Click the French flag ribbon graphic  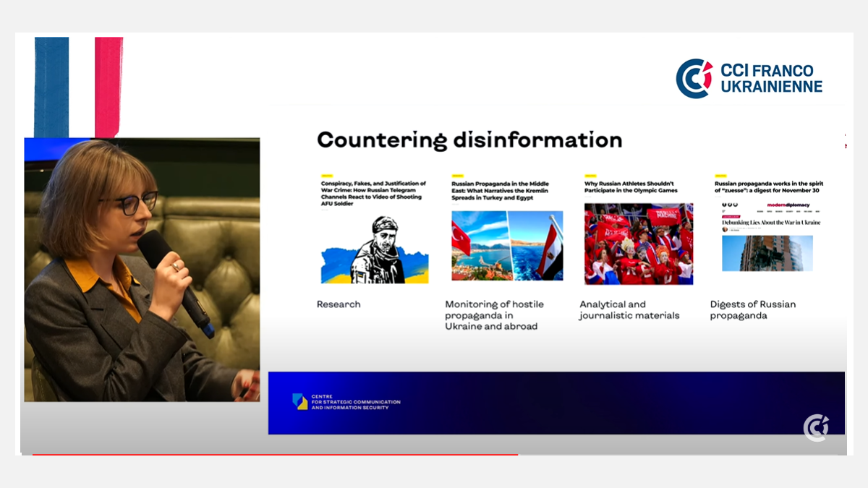(79, 87)
